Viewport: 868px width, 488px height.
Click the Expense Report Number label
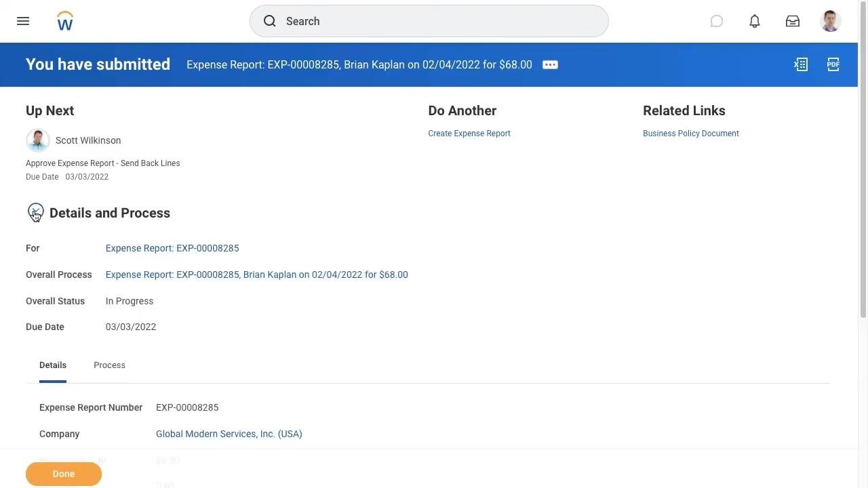click(91, 407)
